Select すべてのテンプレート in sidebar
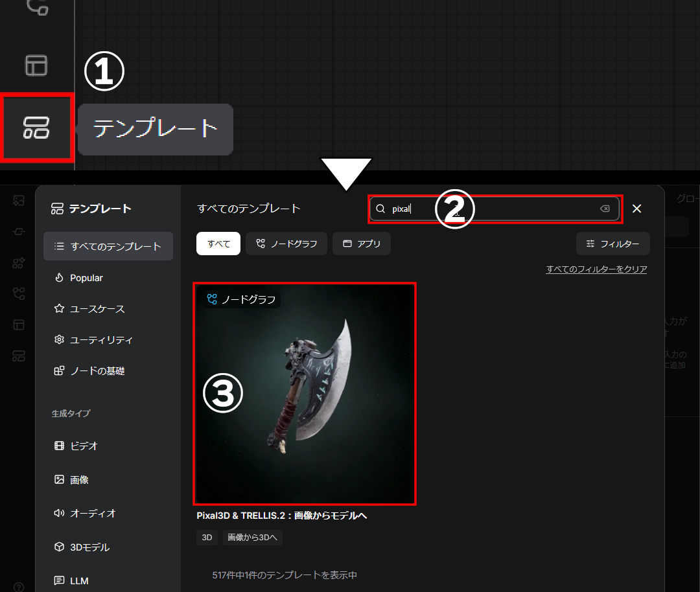This screenshot has height=592, width=700. 108,246
